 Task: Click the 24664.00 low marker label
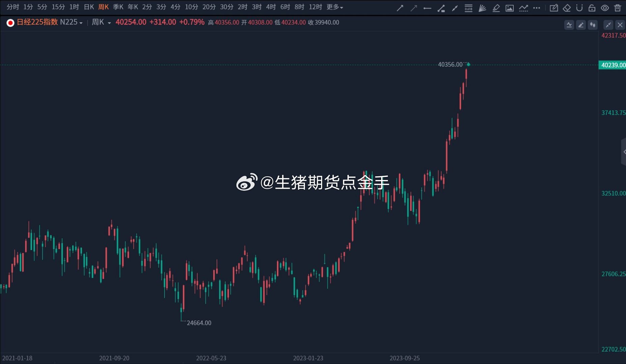[x=199, y=323]
